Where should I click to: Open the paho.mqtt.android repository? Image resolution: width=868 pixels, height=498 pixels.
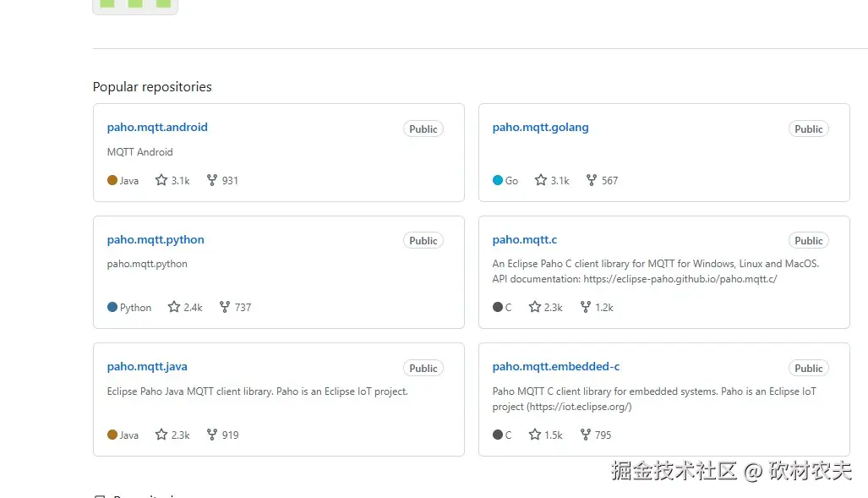[x=157, y=128]
